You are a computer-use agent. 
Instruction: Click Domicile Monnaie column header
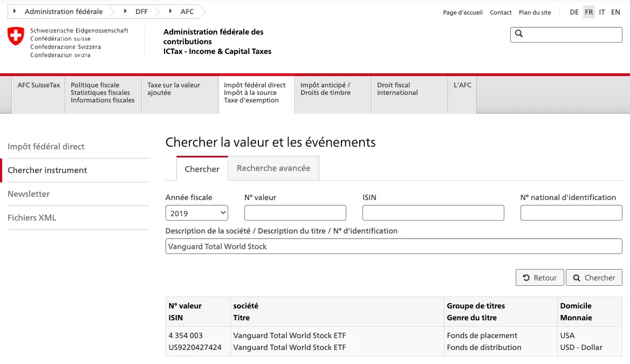click(590, 312)
